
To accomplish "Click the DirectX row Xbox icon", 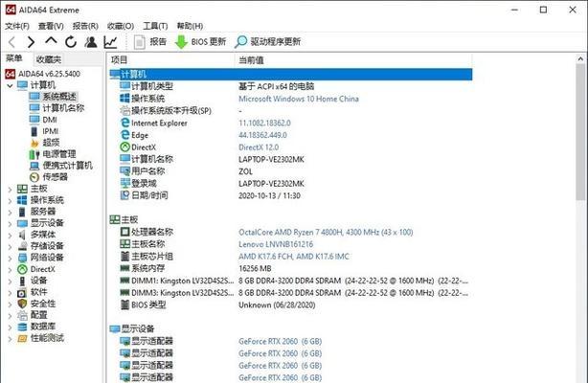I will coord(124,147).
